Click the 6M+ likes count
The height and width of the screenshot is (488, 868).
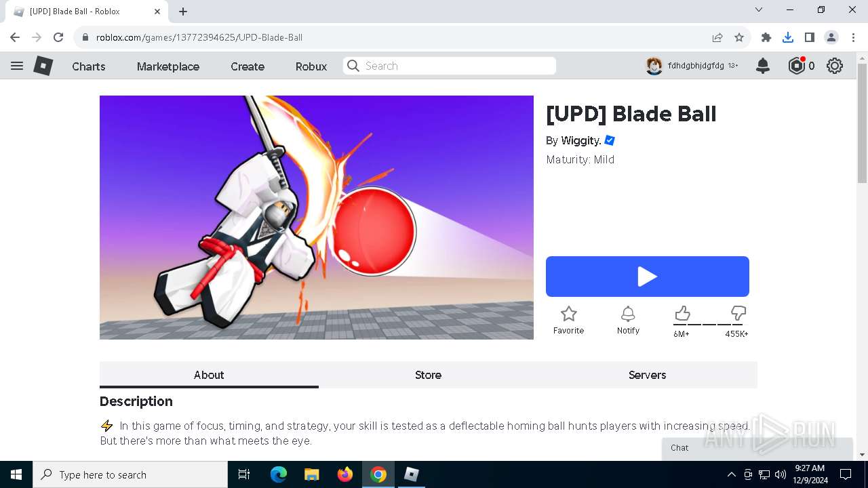pyautogui.click(x=682, y=334)
